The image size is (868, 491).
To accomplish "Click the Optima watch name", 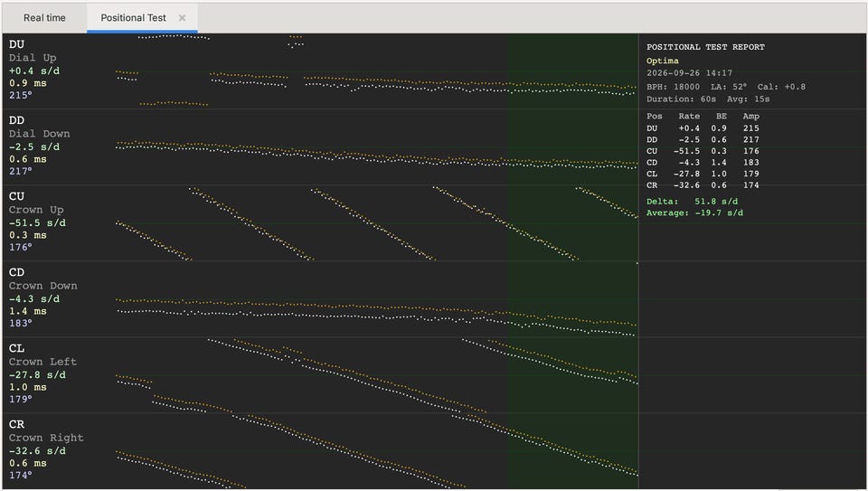I will click(x=663, y=61).
